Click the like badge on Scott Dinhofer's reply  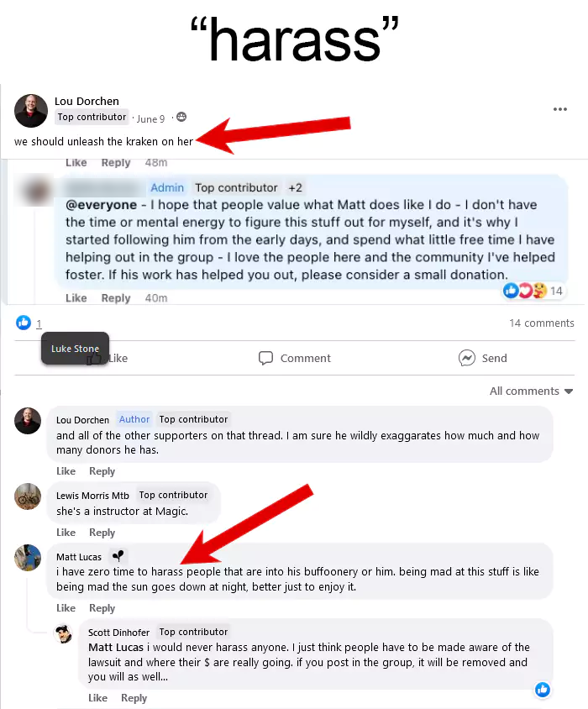coord(543,689)
